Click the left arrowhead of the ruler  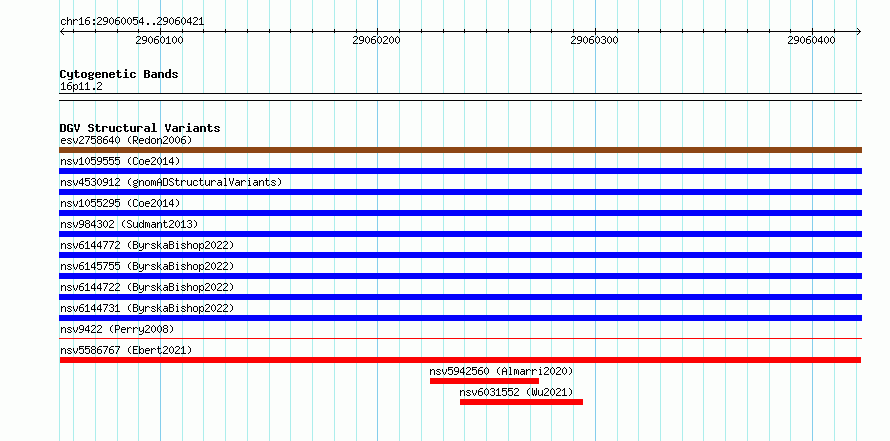click(x=62, y=31)
